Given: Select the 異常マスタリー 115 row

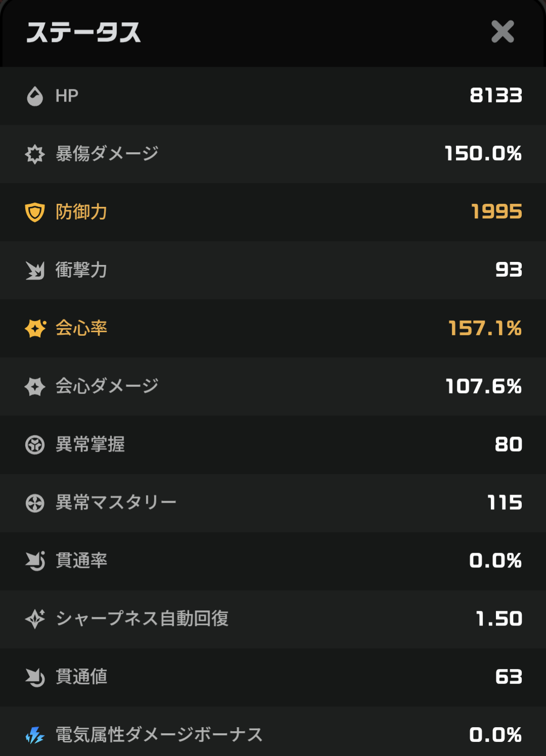Looking at the screenshot, I should click(x=273, y=503).
